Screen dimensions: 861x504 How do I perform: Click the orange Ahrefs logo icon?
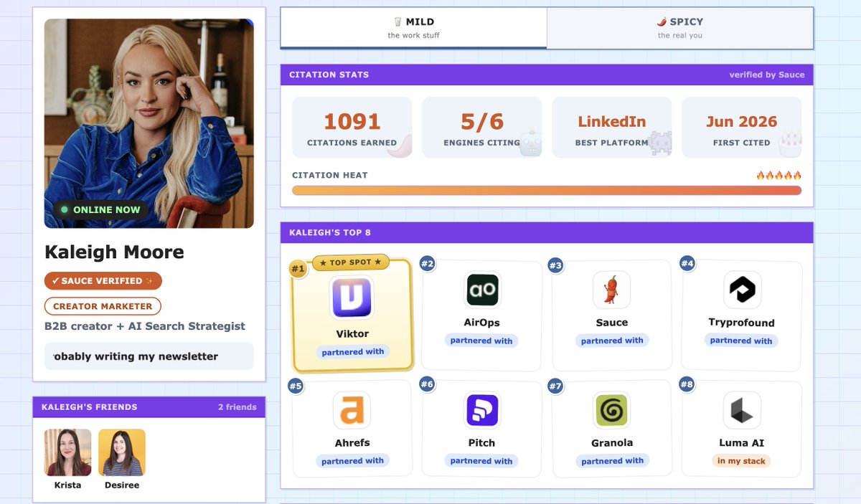tap(352, 411)
